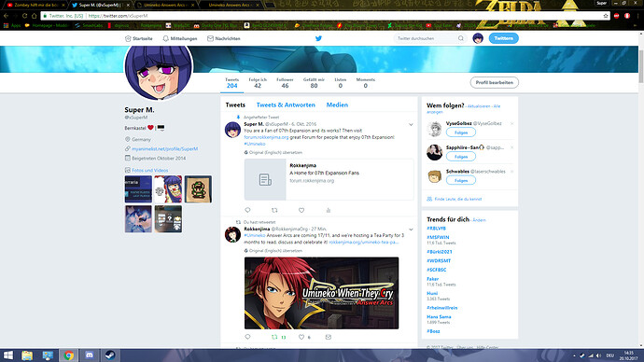644x362 pixels.
Task: Open Umineko When They Cry image
Action: 321,293
